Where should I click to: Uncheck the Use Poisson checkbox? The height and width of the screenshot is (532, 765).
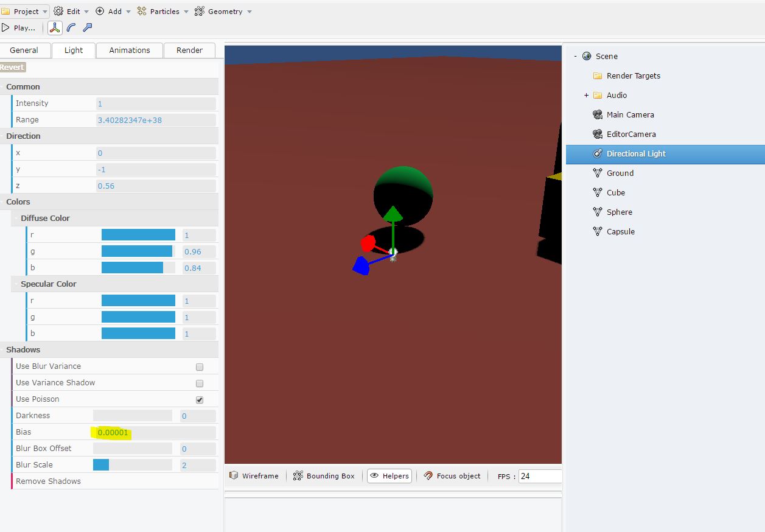click(200, 400)
